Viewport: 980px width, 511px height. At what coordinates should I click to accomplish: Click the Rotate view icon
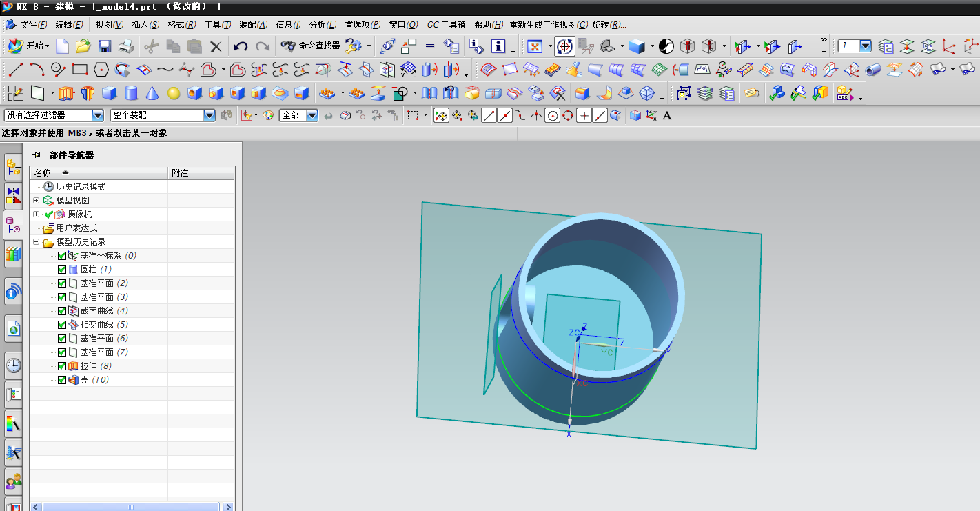(565, 46)
